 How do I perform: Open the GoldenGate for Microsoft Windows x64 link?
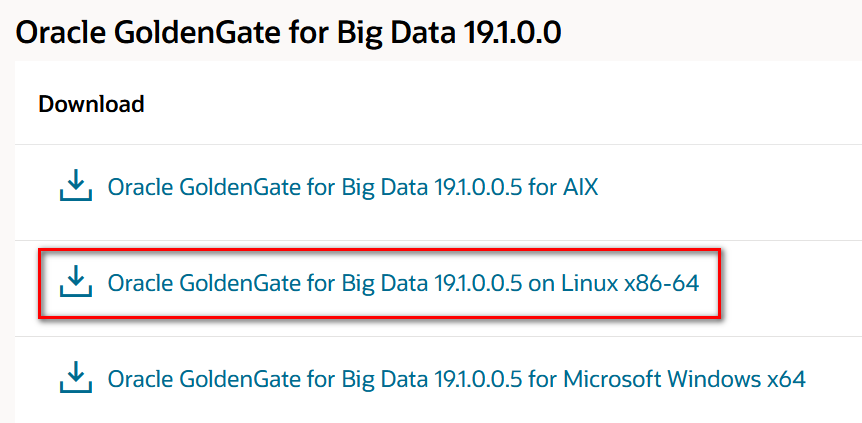tap(456, 379)
